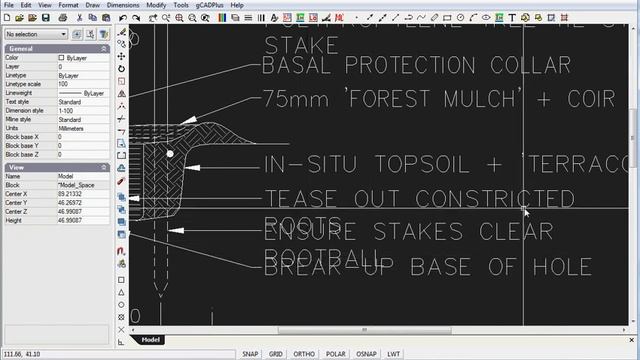This screenshot has width=640, height=360.
Task: Toggle GRID display in status bar
Action: 276,354
